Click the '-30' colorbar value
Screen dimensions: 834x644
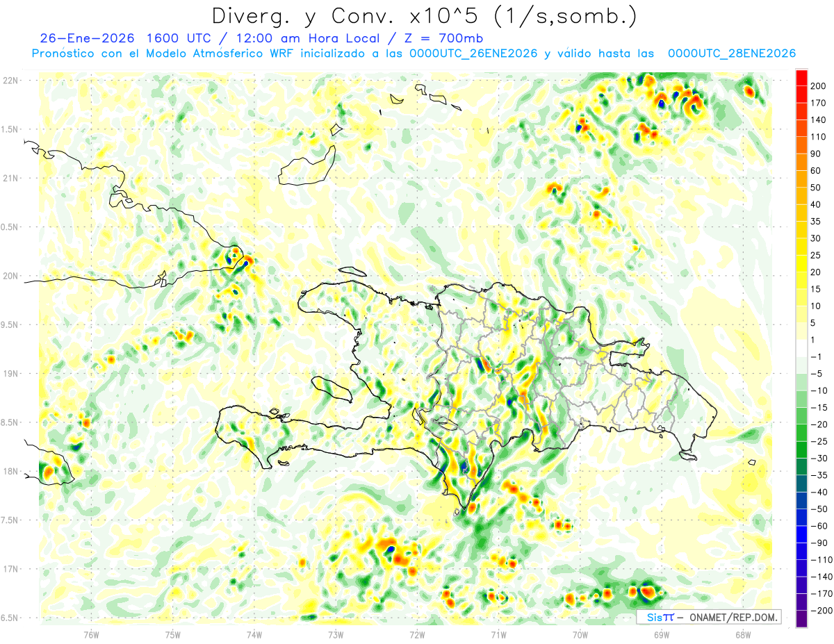(x=819, y=458)
